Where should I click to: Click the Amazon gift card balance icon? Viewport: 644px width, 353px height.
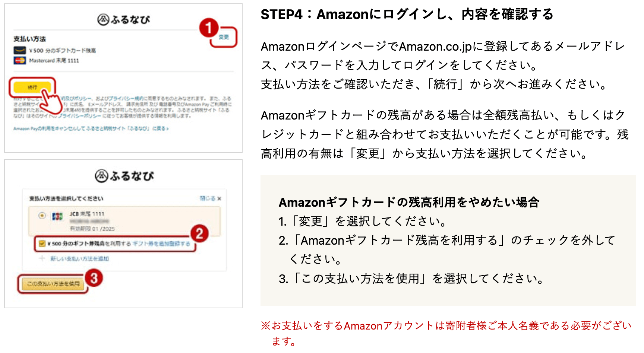point(20,50)
